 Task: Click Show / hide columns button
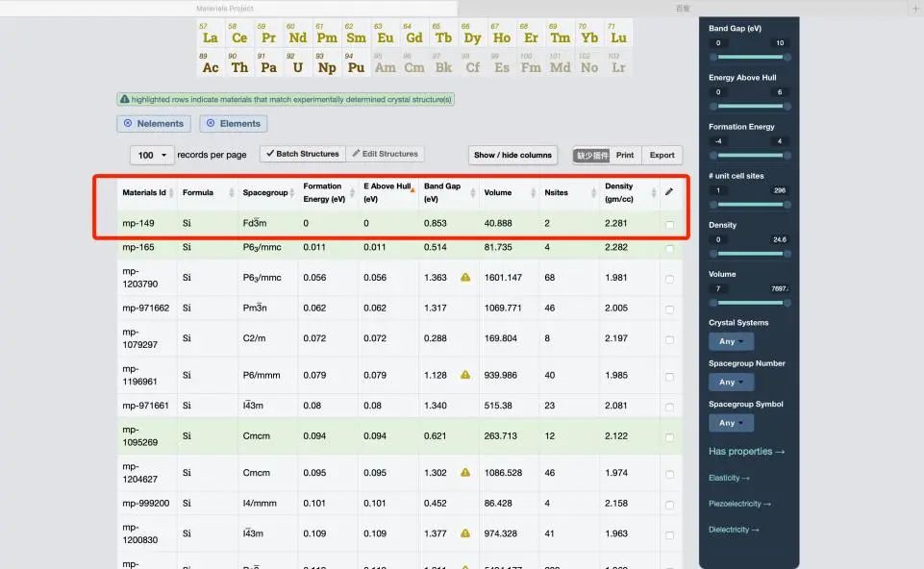512,155
